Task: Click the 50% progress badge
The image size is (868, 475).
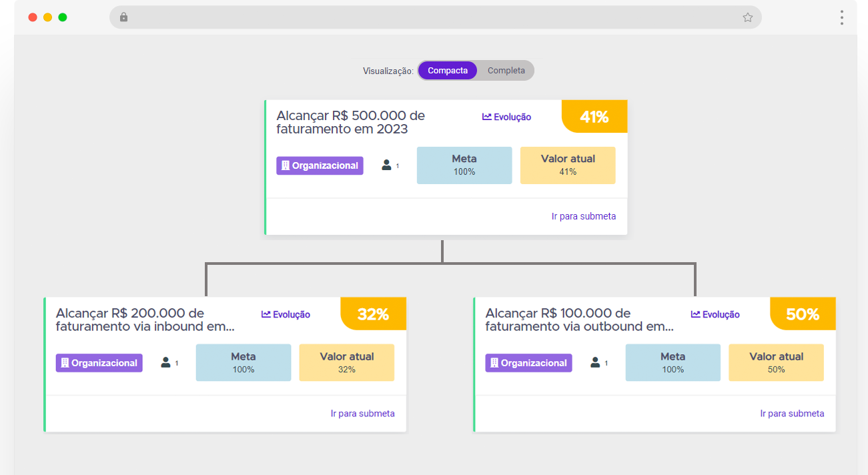Action: 803,314
